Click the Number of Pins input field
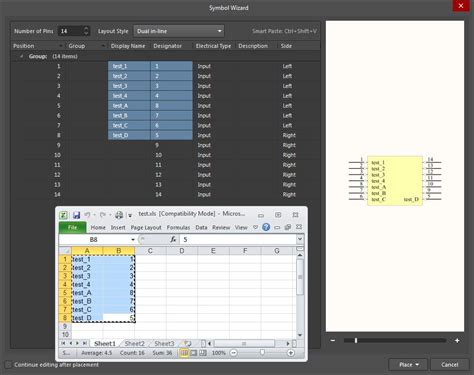474x375 pixels. 70,31
